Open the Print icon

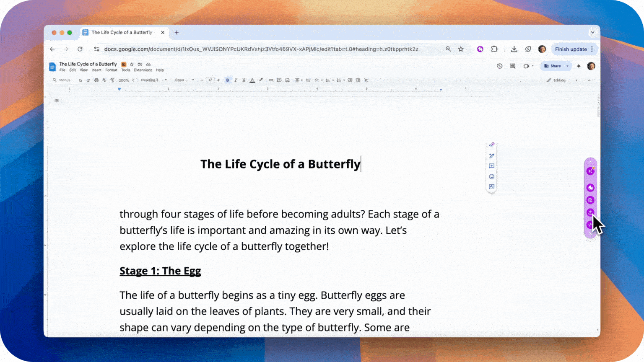pos(96,80)
